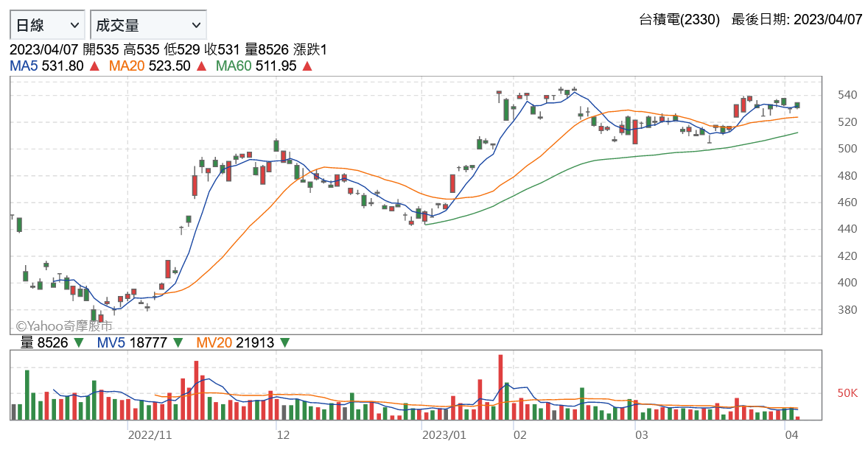868x458 pixels.
Task: Click the green down triangle beside 量 8526
Action: coord(79,343)
